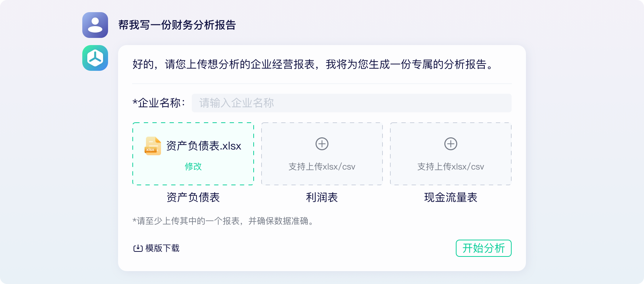Image resolution: width=644 pixels, height=284 pixels.
Task: Click the 资产负债表 label under the upload card
Action: pos(193,197)
